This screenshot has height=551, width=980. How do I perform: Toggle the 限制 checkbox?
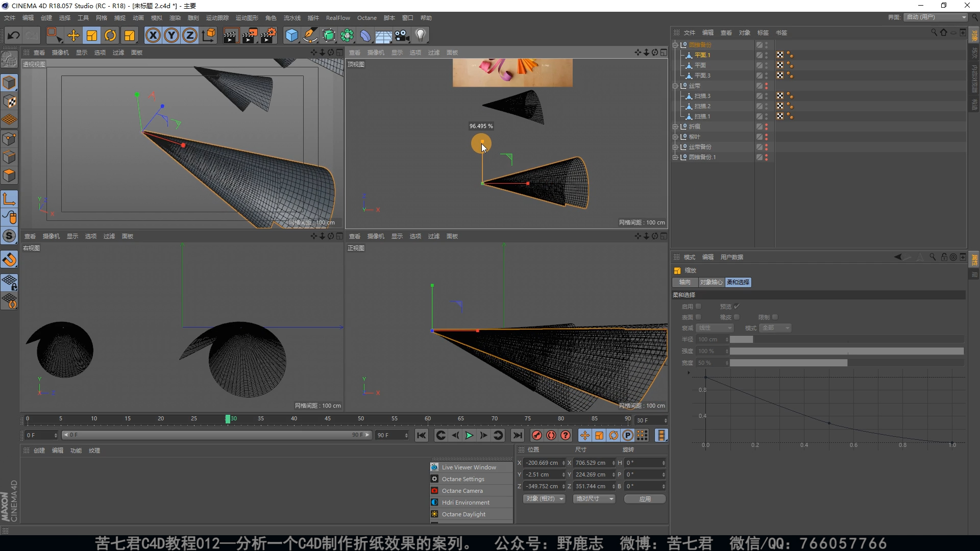(775, 317)
